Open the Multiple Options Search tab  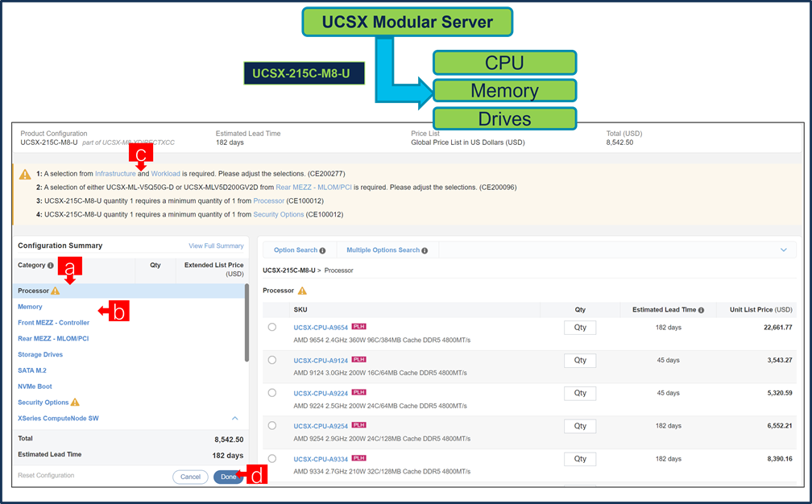click(x=387, y=250)
